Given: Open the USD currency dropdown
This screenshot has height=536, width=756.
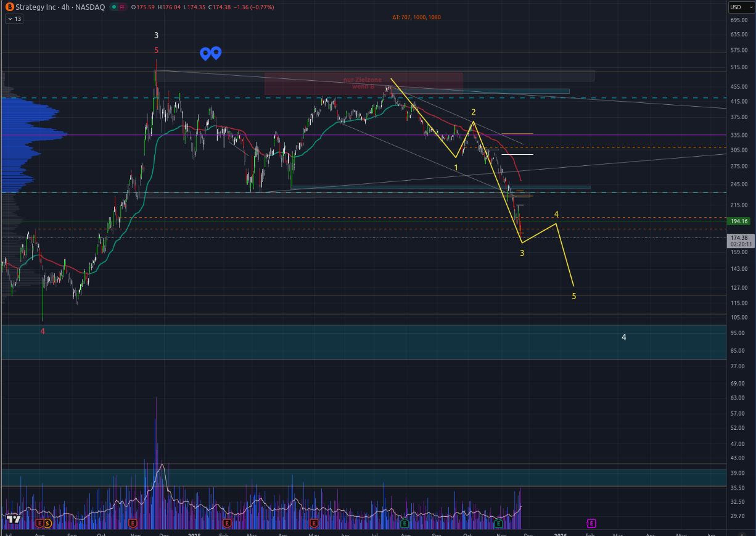Looking at the screenshot, I should tap(738, 7).
